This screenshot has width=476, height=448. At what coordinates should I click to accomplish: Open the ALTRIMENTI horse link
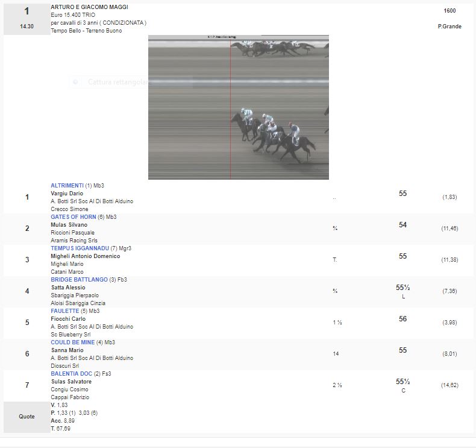[67, 186]
